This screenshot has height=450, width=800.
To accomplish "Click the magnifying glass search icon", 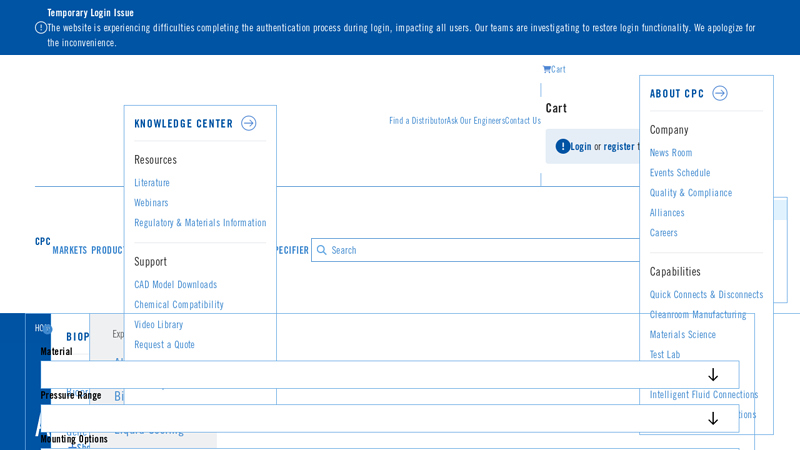I will click(322, 250).
